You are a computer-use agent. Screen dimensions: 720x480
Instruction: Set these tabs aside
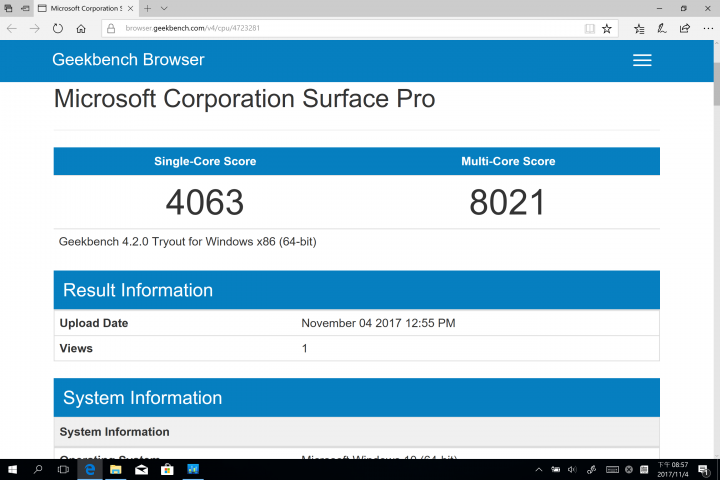click(x=26, y=8)
